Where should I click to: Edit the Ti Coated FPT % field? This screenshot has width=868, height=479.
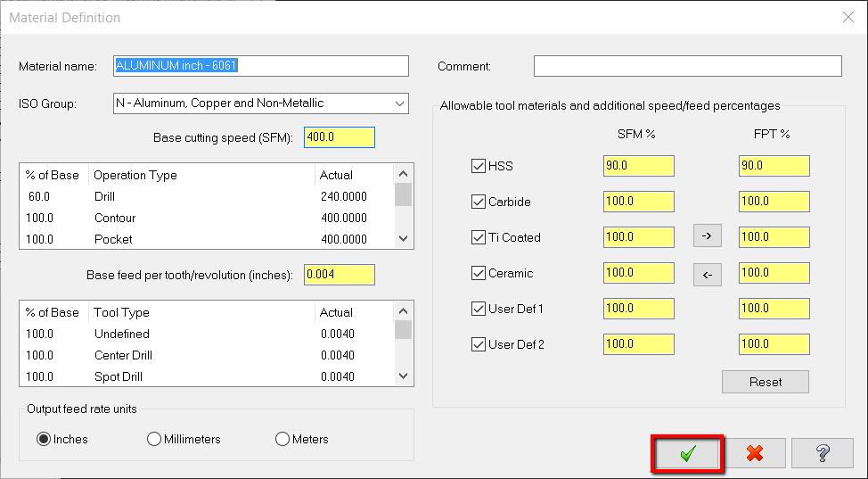pyautogui.click(x=774, y=237)
